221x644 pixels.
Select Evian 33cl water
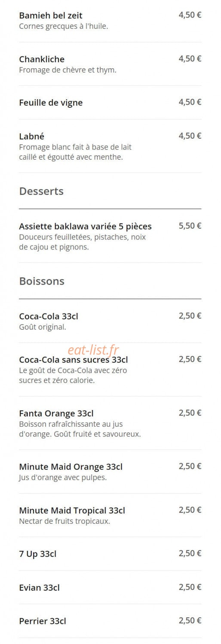(x=110, y=587)
